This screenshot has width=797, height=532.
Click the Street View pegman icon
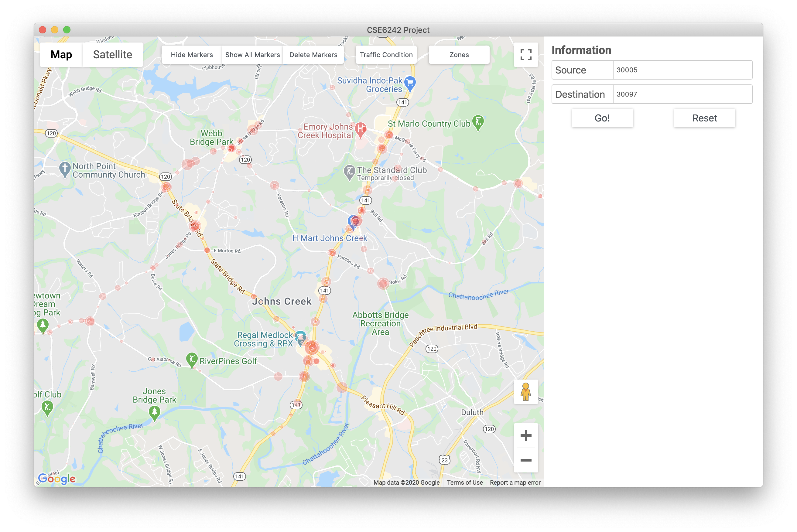[525, 391]
